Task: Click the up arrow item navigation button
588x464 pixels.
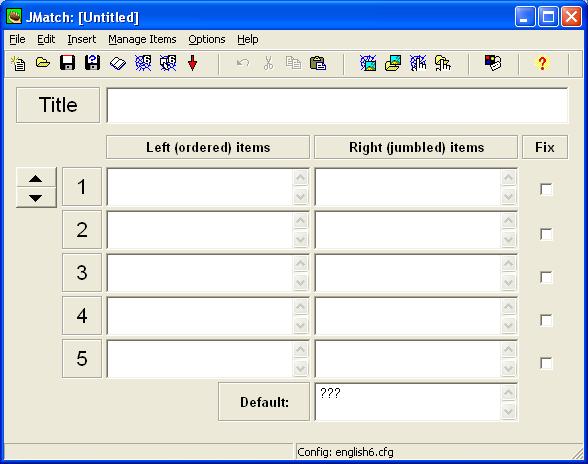Action: [36, 178]
